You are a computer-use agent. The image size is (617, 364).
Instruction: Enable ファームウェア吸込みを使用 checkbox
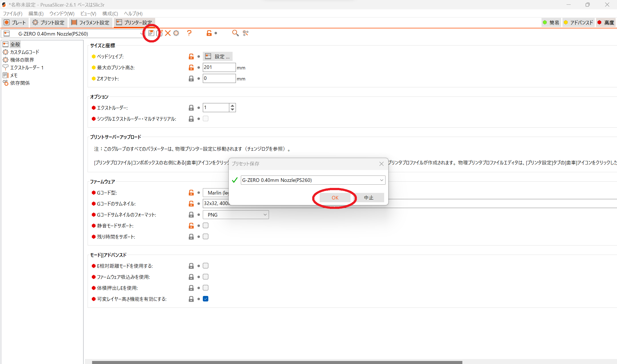pos(206,277)
